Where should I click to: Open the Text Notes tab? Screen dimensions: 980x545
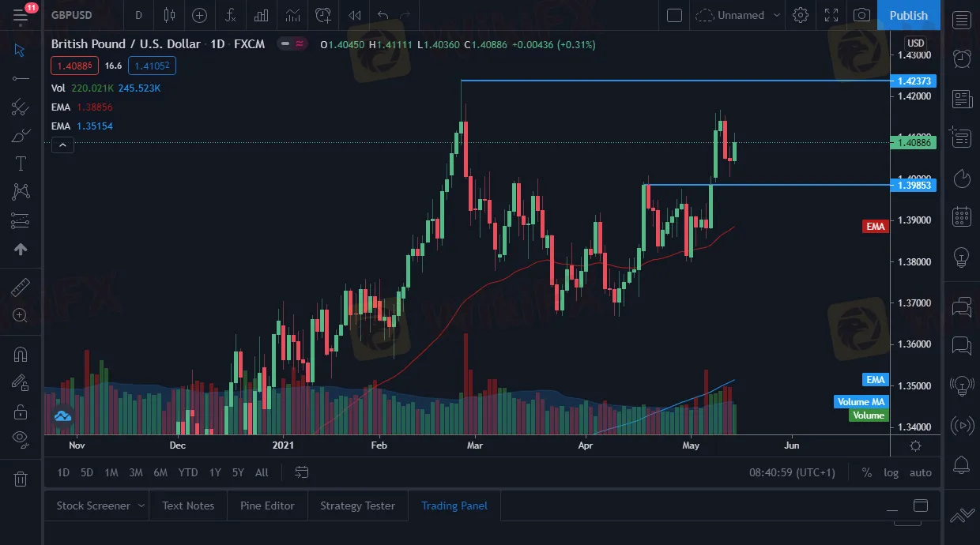tap(188, 506)
